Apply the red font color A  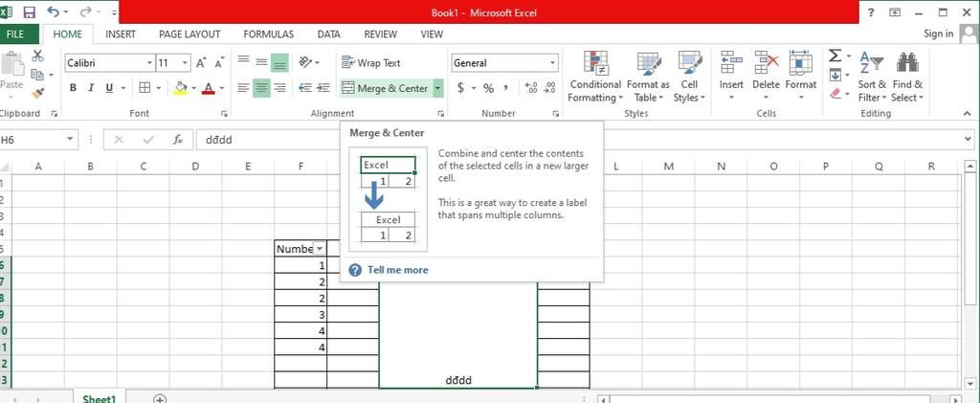208,88
